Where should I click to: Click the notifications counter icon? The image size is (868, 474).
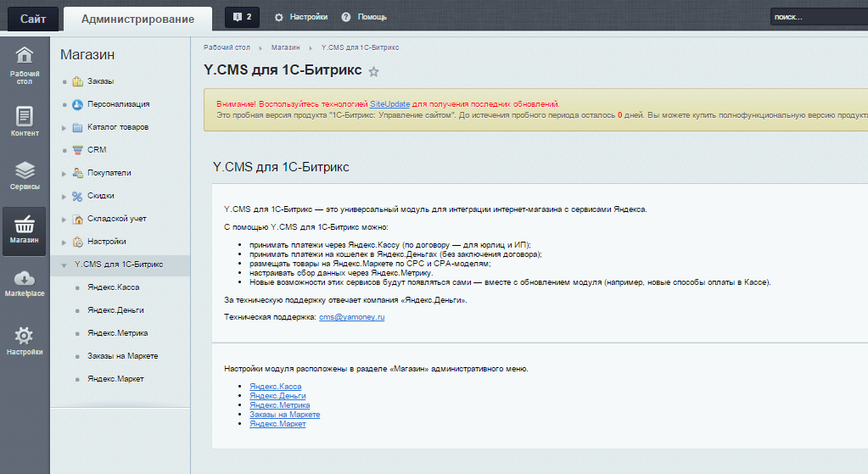click(242, 17)
